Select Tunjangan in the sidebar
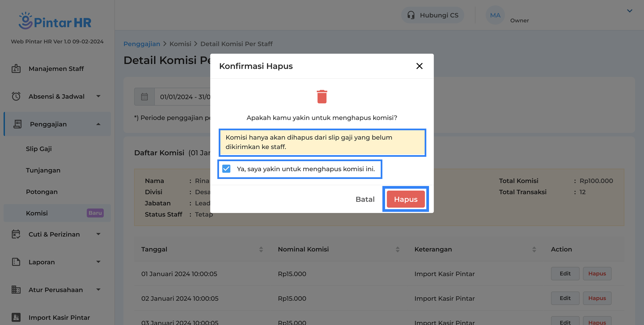The height and width of the screenshot is (325, 644). click(43, 170)
